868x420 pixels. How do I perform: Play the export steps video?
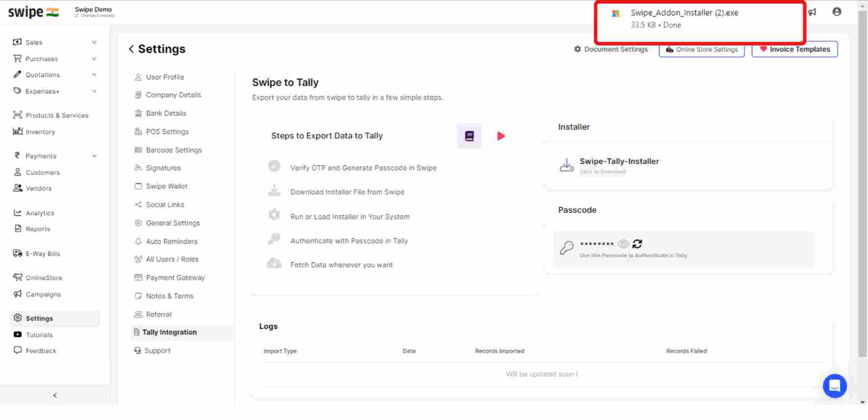501,136
